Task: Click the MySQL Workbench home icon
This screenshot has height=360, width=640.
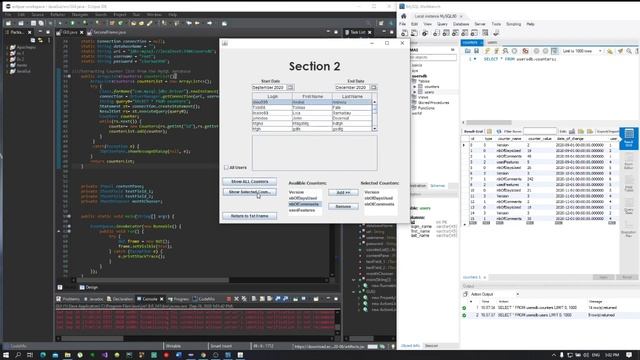Action: [x=404, y=16]
